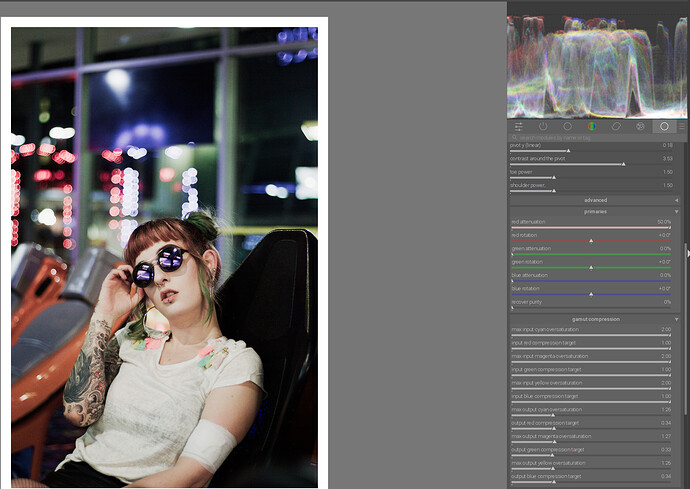Expand the advanced section
The image size is (690, 489).
pyautogui.click(x=595, y=200)
